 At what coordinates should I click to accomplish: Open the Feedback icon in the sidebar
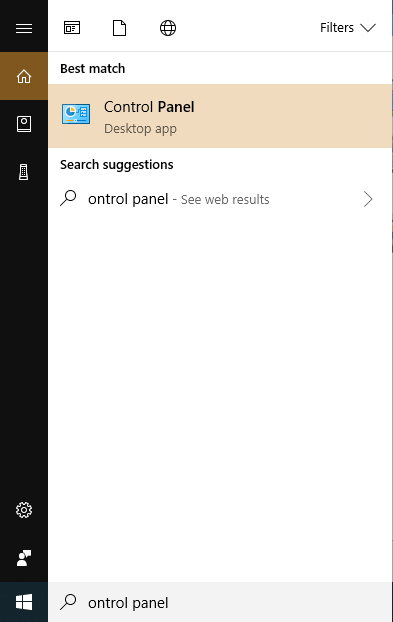pyautogui.click(x=24, y=558)
